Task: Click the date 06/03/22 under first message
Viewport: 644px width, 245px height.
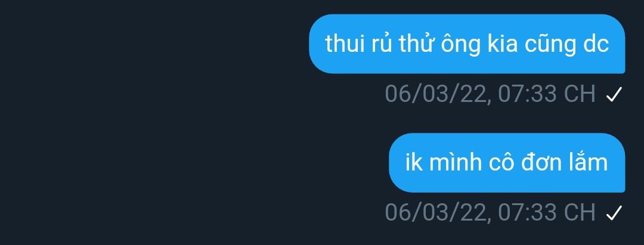Action: click(436, 94)
